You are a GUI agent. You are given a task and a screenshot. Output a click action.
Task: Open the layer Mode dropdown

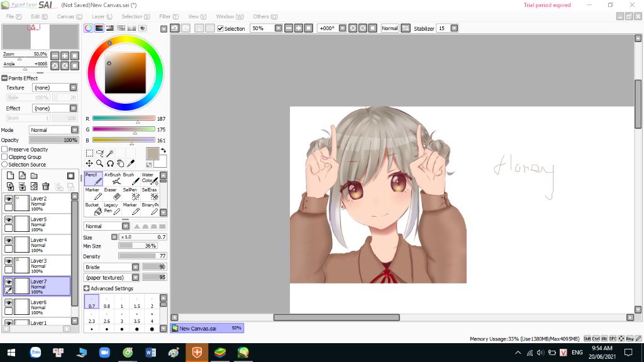[x=53, y=129]
